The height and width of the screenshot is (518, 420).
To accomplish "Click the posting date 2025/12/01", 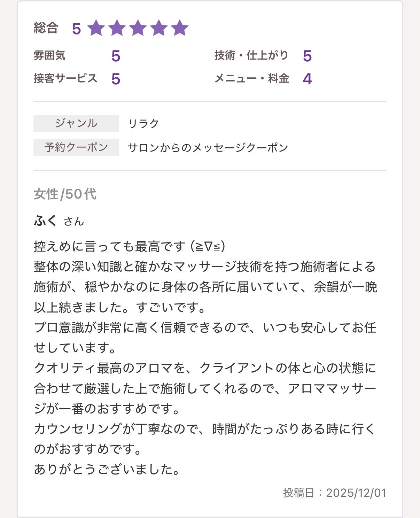I will tap(356, 493).
